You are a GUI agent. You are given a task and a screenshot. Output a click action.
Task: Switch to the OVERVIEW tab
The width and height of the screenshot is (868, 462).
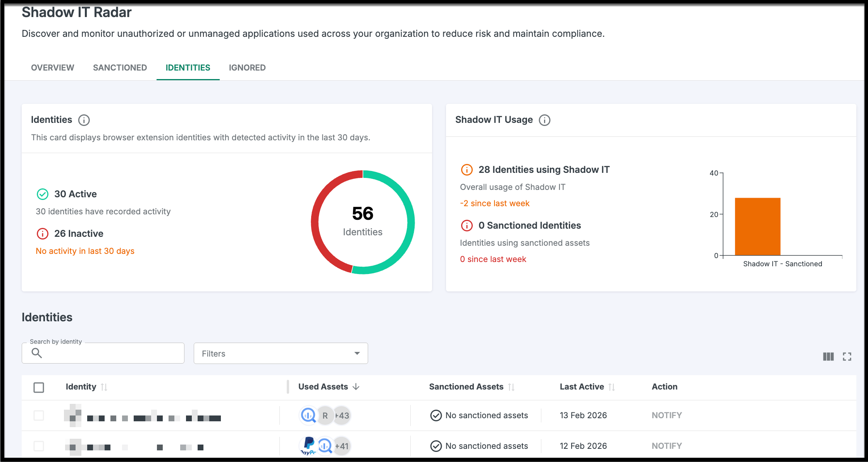[x=53, y=68]
